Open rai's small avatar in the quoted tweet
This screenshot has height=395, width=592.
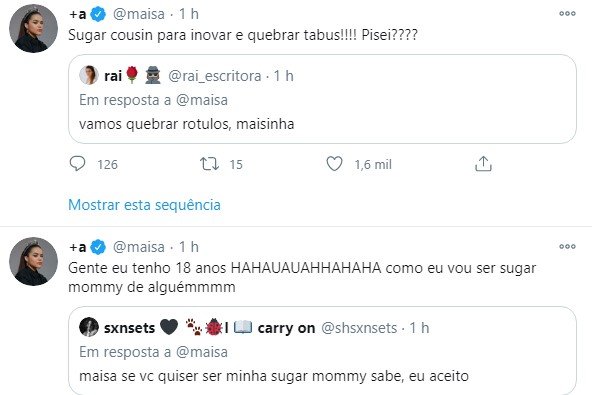(89, 75)
